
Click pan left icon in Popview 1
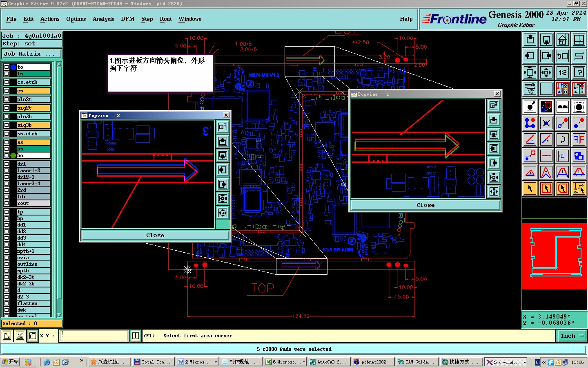point(494,148)
